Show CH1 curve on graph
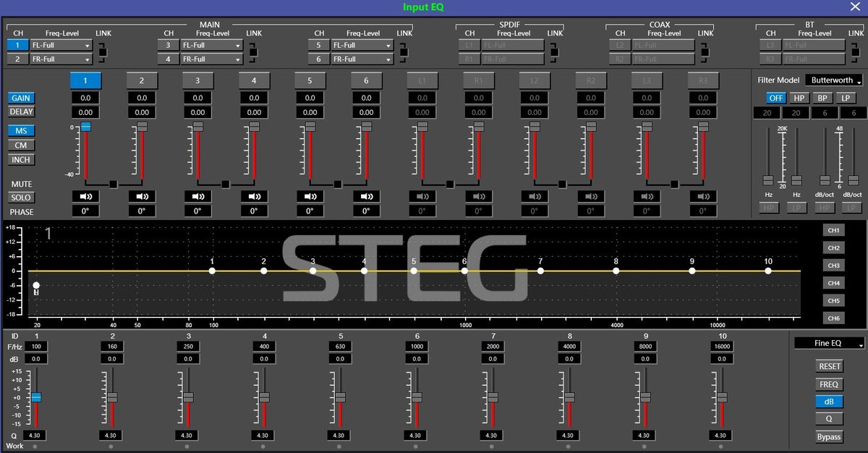 (x=833, y=230)
